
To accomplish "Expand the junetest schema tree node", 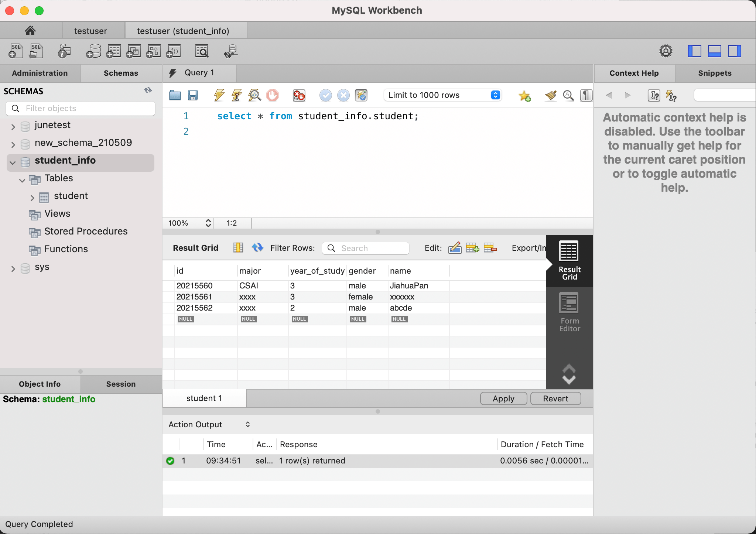I will click(x=13, y=127).
